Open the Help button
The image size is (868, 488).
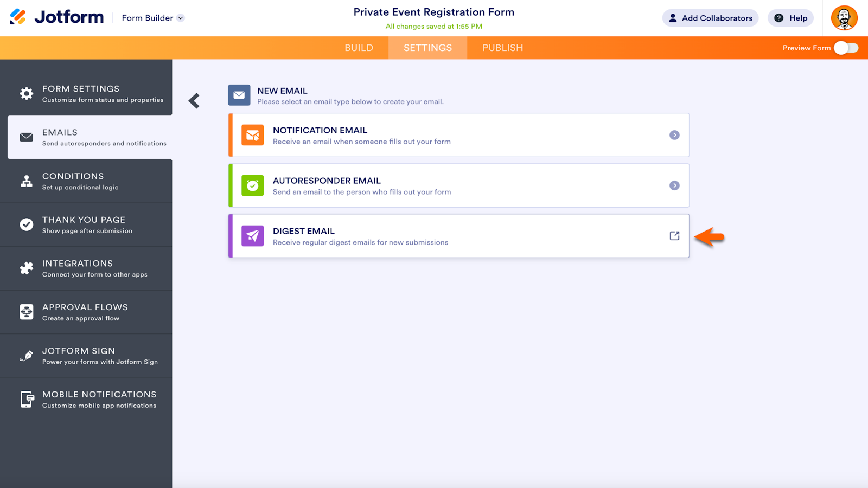(x=790, y=18)
